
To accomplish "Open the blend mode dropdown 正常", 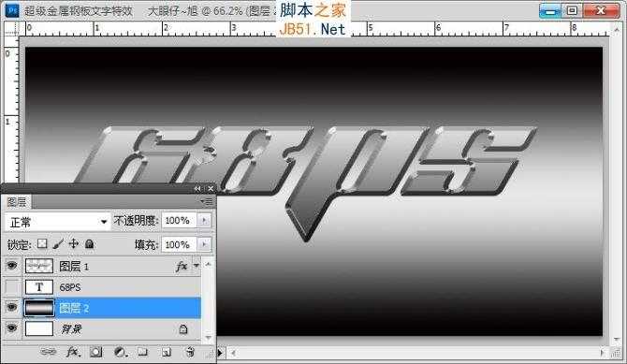I will point(58,222).
